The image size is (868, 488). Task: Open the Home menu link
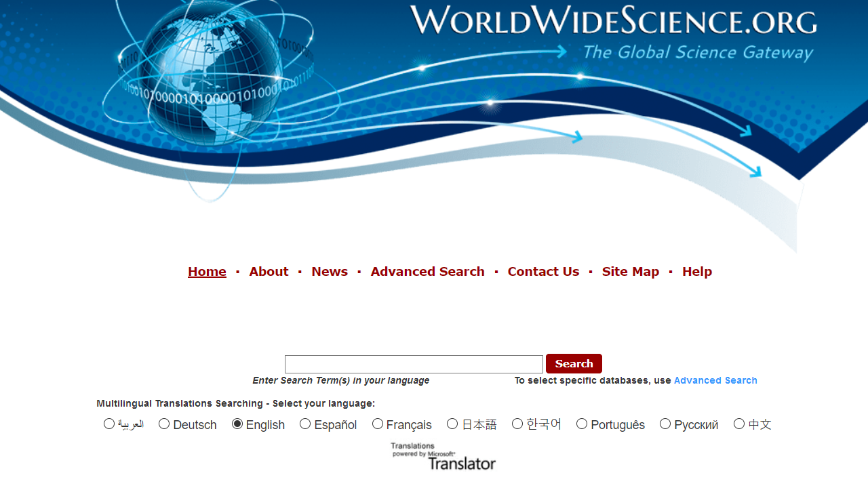207,272
